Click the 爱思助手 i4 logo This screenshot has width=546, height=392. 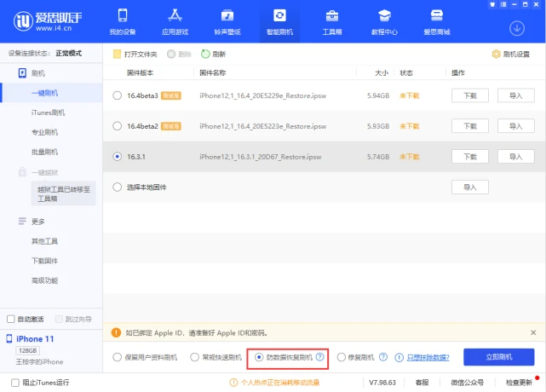(x=48, y=21)
